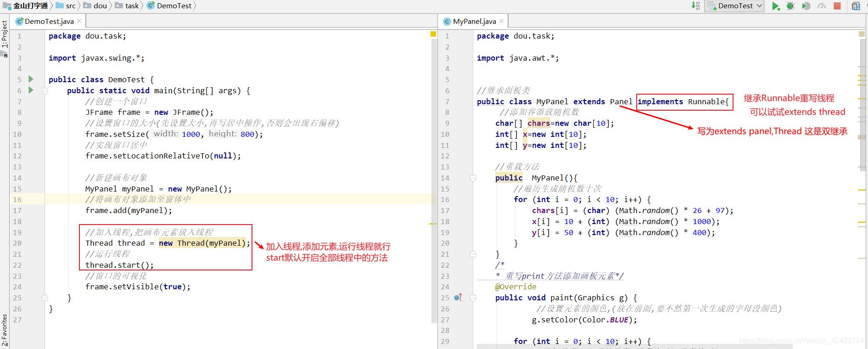Click the profiler gauge icon
The image size is (868, 349).
(822, 6)
